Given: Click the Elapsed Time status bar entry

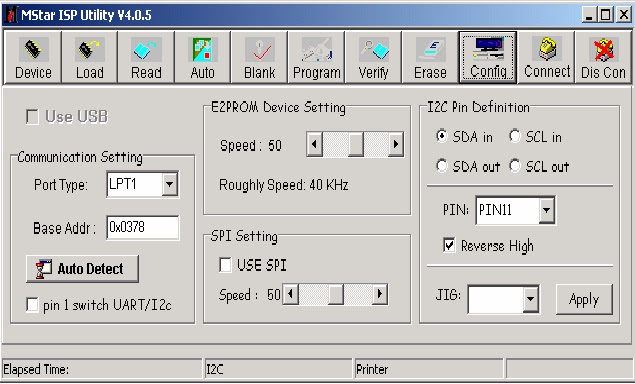Looking at the screenshot, I should (x=102, y=369).
